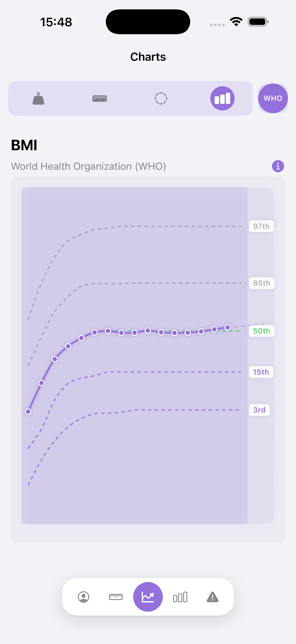The width and height of the screenshot is (296, 644).
Task: Select the 85th percentile label
Action: pos(261,283)
